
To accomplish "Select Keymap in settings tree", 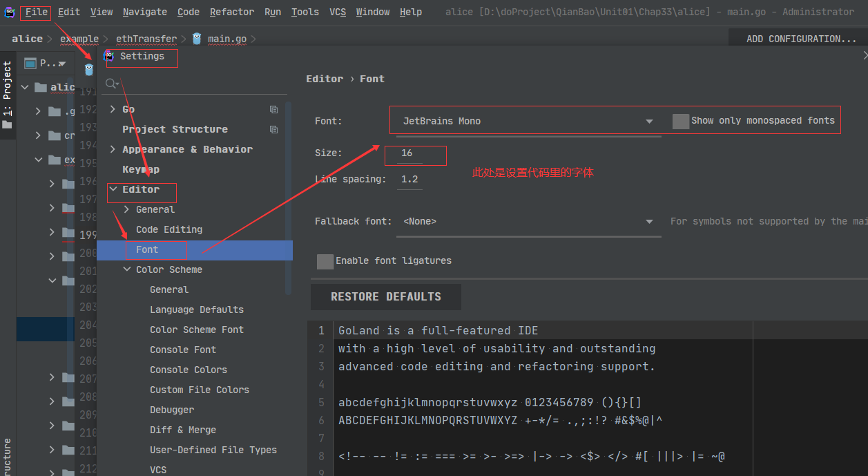I will (141, 169).
